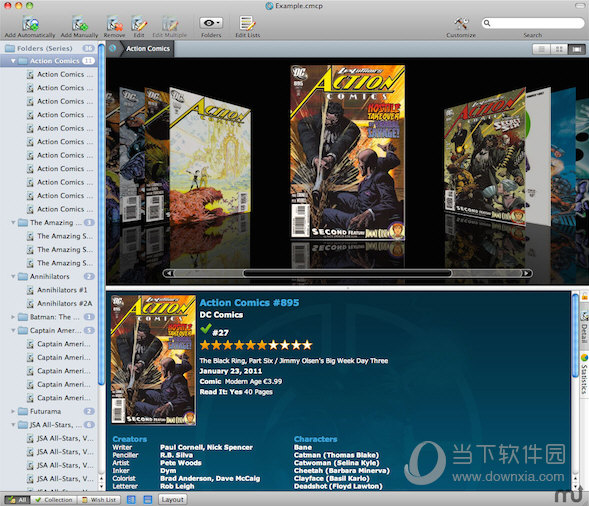Collapse the Action Comics folder
The height and width of the screenshot is (506, 589).
coord(13,61)
